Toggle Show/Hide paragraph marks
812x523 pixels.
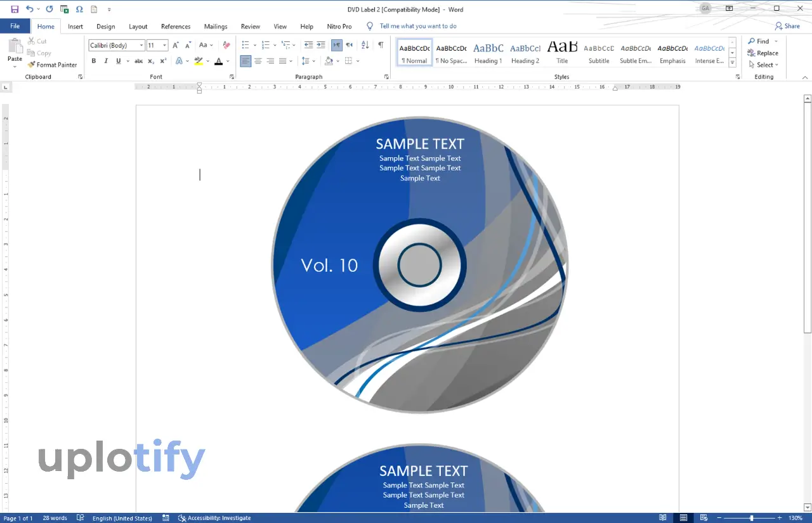coord(381,45)
